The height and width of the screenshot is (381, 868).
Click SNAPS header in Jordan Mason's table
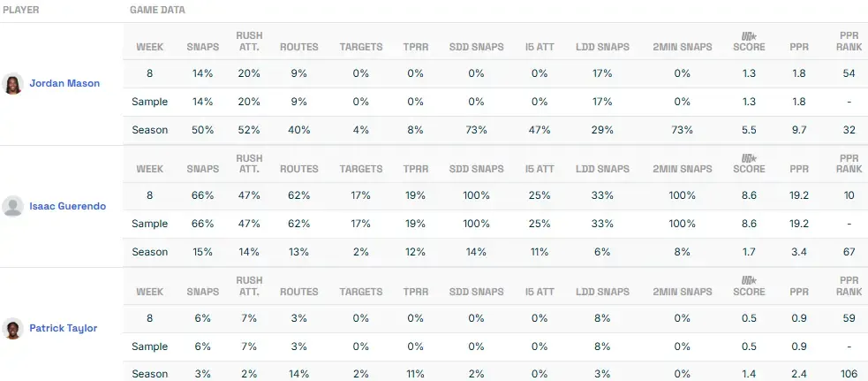pos(202,47)
